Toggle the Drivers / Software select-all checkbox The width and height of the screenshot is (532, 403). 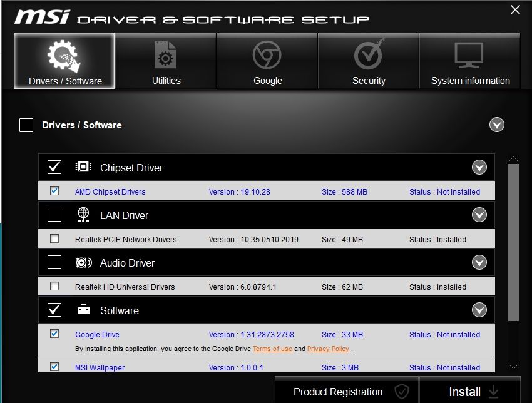[26, 125]
